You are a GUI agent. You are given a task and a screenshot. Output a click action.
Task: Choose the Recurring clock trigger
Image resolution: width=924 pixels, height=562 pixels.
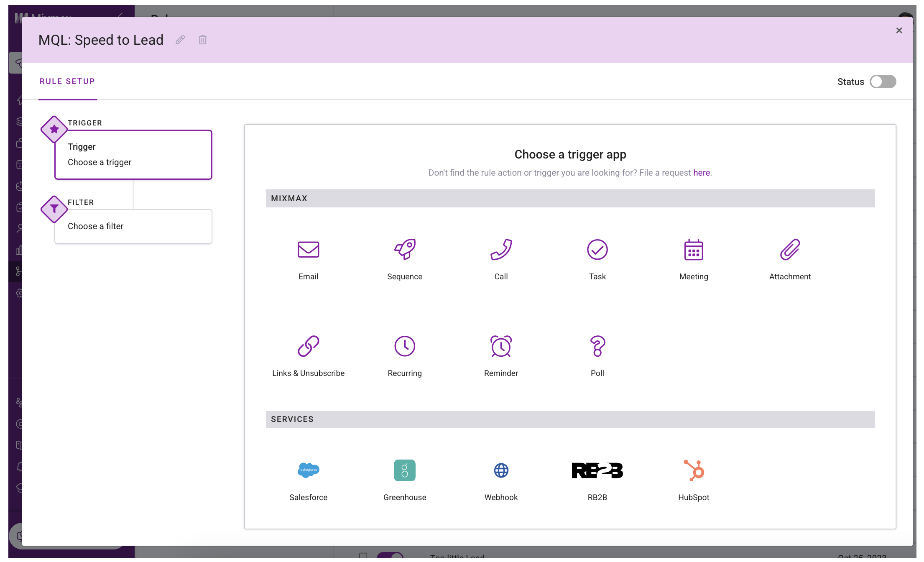pyautogui.click(x=404, y=356)
